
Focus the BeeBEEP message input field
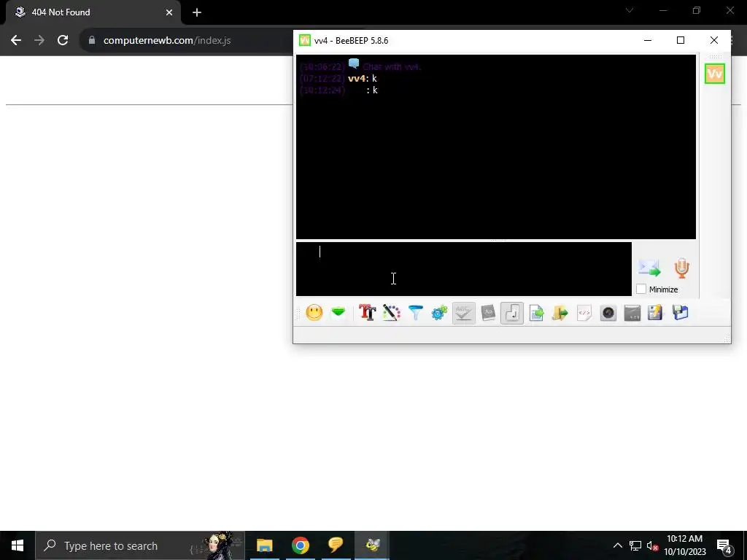pos(463,269)
